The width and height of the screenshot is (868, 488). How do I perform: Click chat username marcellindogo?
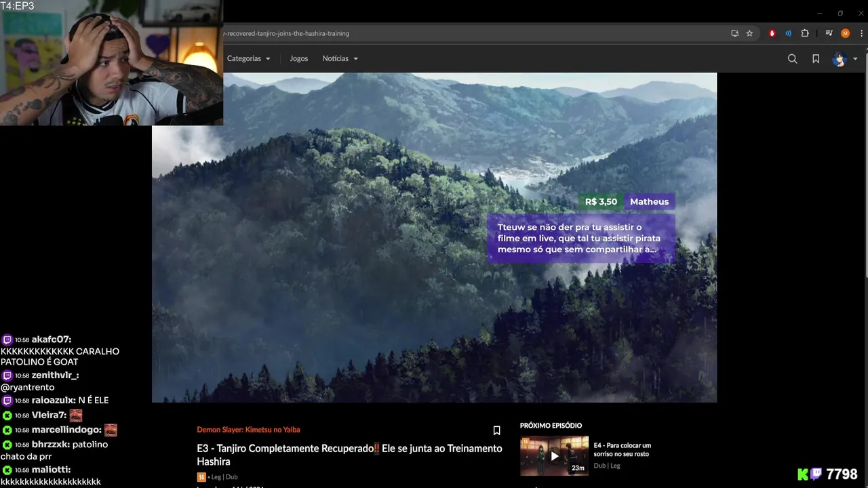66,430
